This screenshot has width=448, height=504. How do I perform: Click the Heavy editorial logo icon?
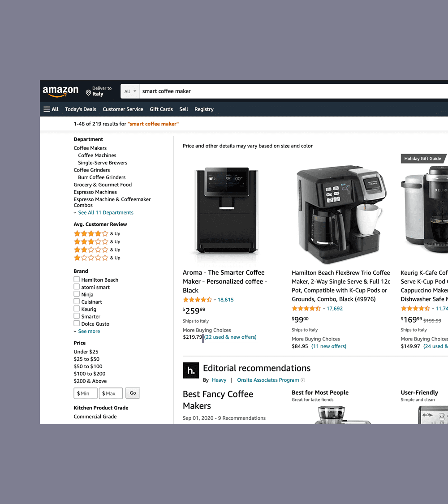tap(191, 370)
